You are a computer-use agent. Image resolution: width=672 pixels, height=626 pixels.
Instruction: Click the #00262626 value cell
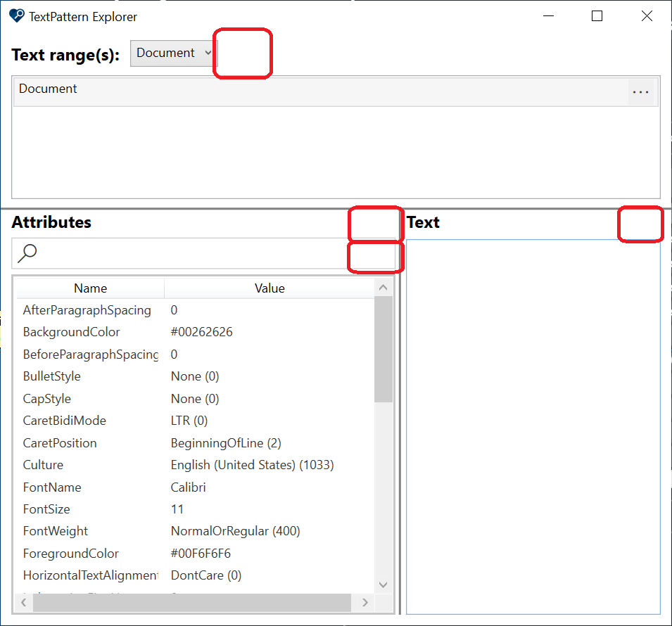201,332
